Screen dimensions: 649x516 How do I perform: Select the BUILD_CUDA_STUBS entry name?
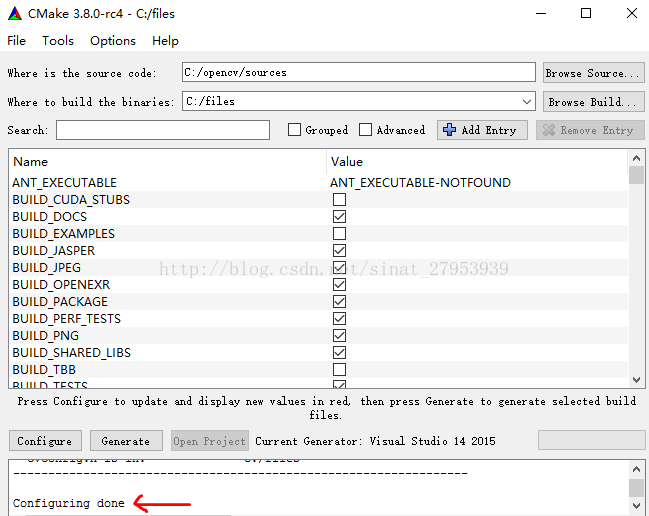pyautogui.click(x=71, y=200)
